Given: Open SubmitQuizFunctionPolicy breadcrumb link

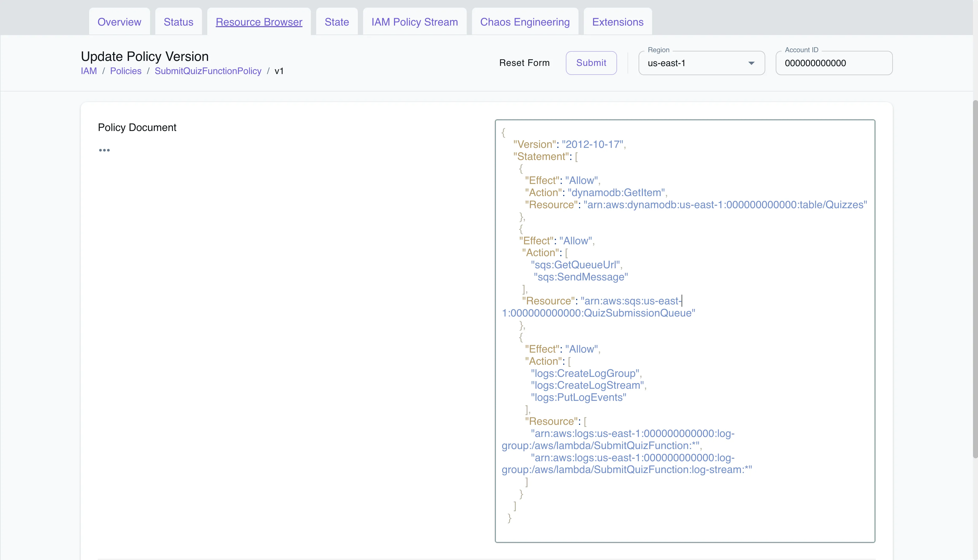Looking at the screenshot, I should tap(208, 71).
